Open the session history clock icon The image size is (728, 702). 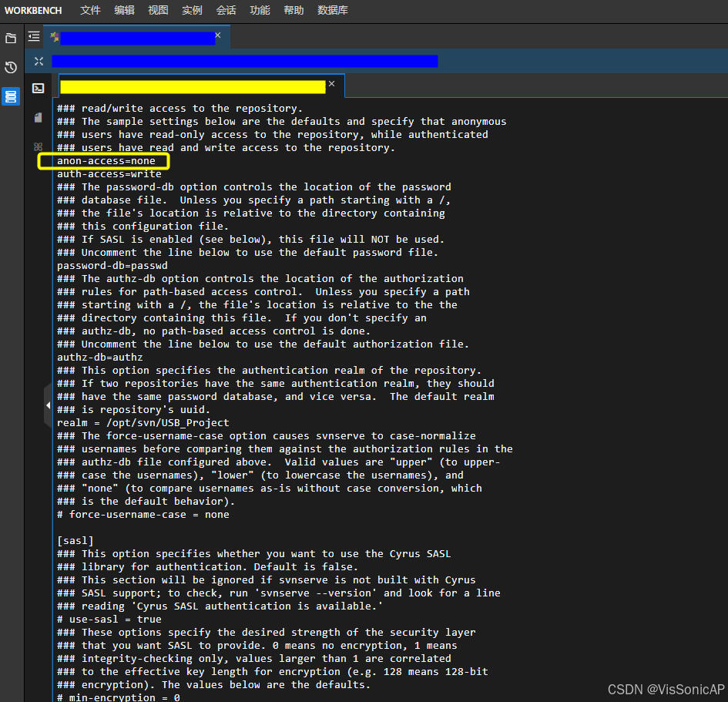click(11, 67)
